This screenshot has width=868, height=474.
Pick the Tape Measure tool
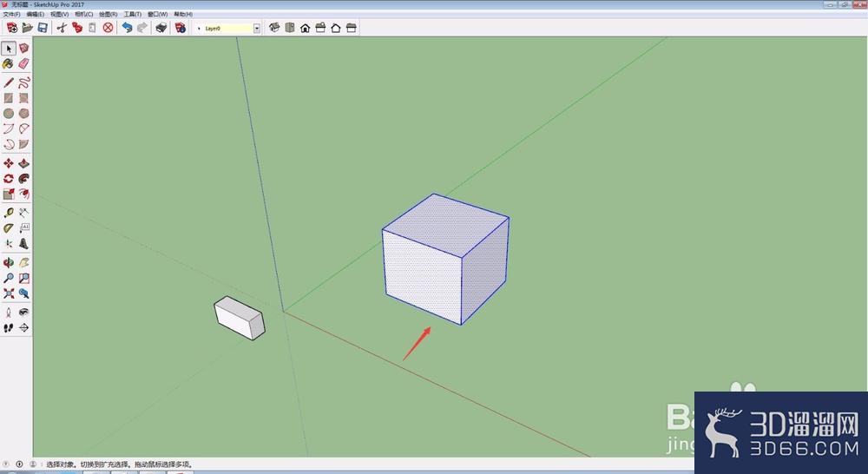[x=9, y=213]
